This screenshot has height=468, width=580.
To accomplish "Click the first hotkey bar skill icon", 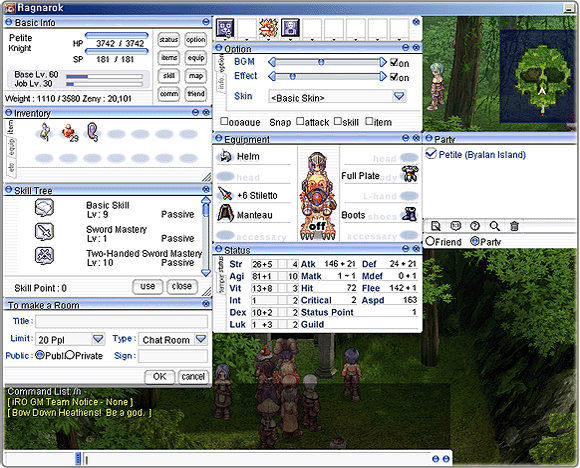I will coord(225,28).
